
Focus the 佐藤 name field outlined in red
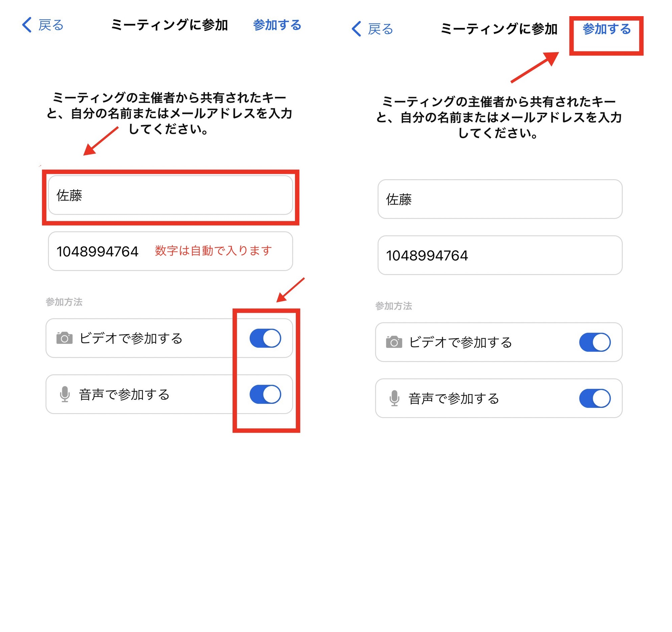(x=170, y=195)
